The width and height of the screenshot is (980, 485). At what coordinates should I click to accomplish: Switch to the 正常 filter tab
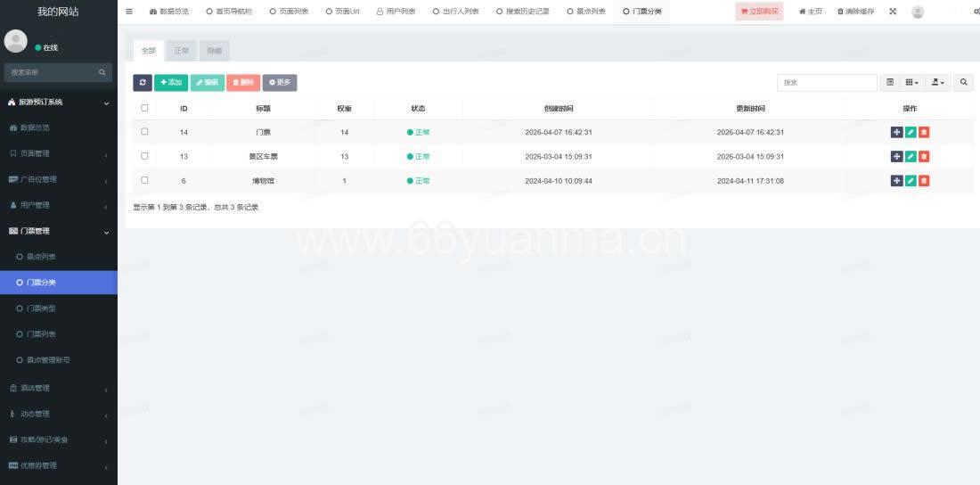point(181,51)
